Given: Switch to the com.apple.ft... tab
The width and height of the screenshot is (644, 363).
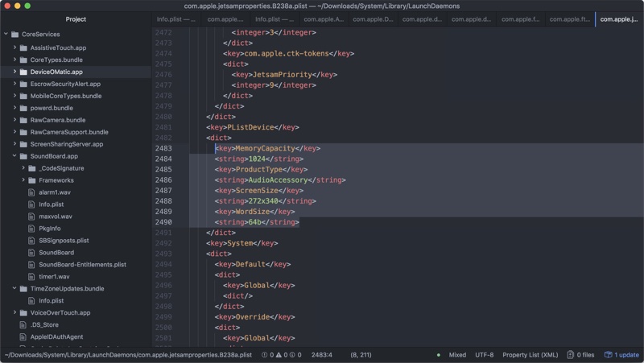Looking at the screenshot, I should click(x=570, y=19).
